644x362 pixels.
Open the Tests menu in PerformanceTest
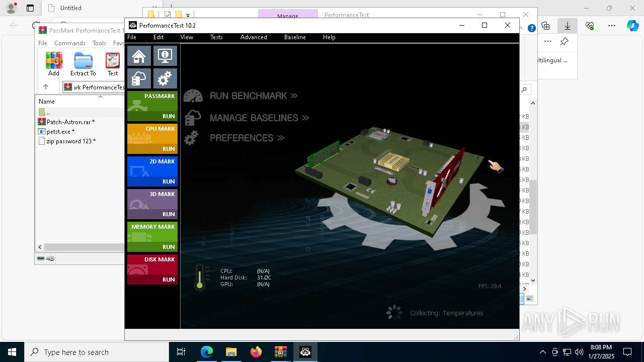pyautogui.click(x=216, y=37)
